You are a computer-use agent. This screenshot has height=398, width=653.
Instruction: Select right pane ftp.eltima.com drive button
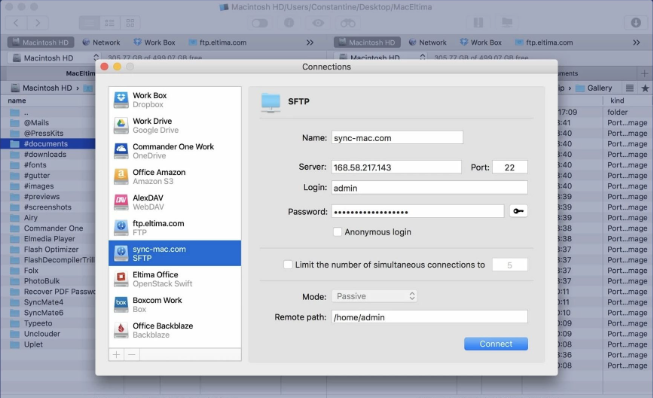[x=544, y=42]
